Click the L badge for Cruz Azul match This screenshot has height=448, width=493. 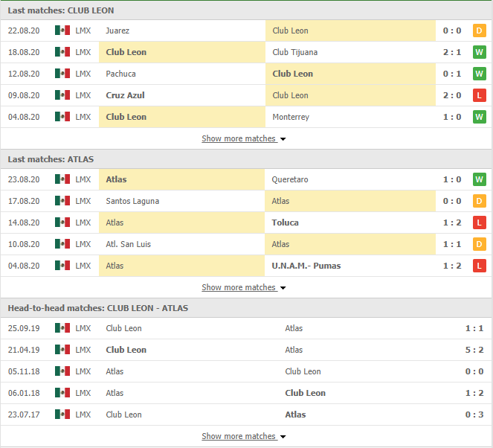(480, 95)
